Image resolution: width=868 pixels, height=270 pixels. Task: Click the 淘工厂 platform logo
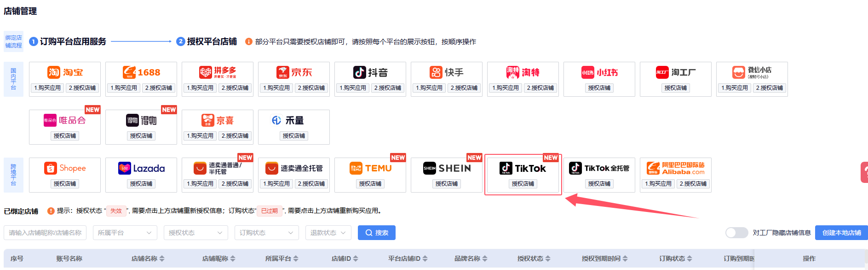click(x=676, y=72)
